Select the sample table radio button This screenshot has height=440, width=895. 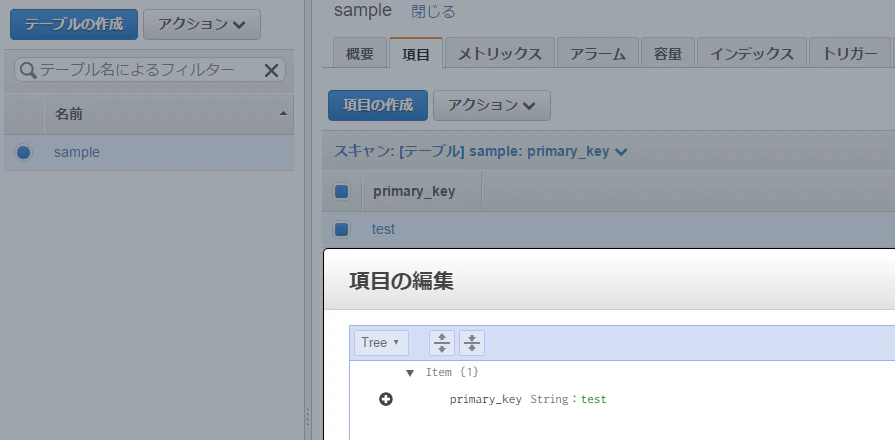coord(23,152)
